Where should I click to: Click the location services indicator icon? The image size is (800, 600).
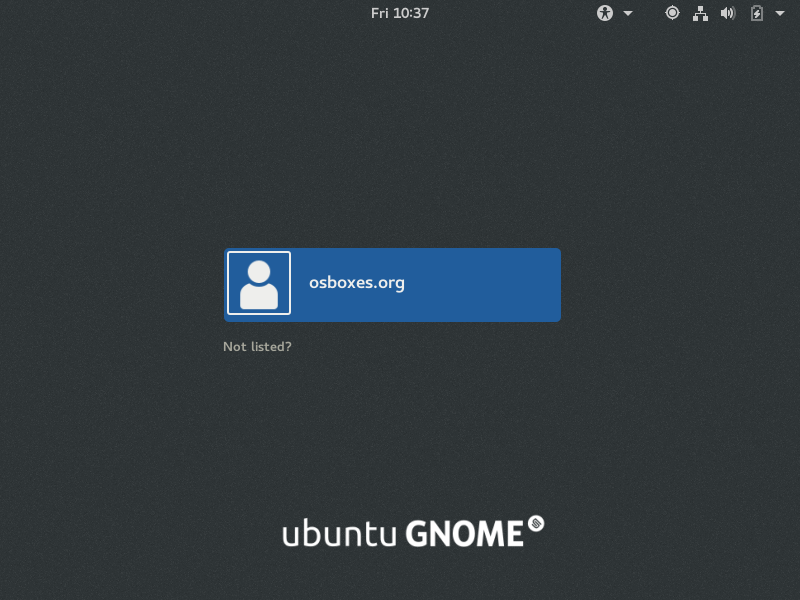tap(672, 13)
